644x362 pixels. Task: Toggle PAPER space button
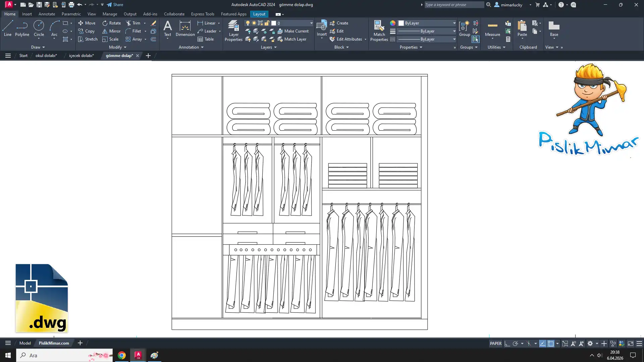click(x=495, y=344)
